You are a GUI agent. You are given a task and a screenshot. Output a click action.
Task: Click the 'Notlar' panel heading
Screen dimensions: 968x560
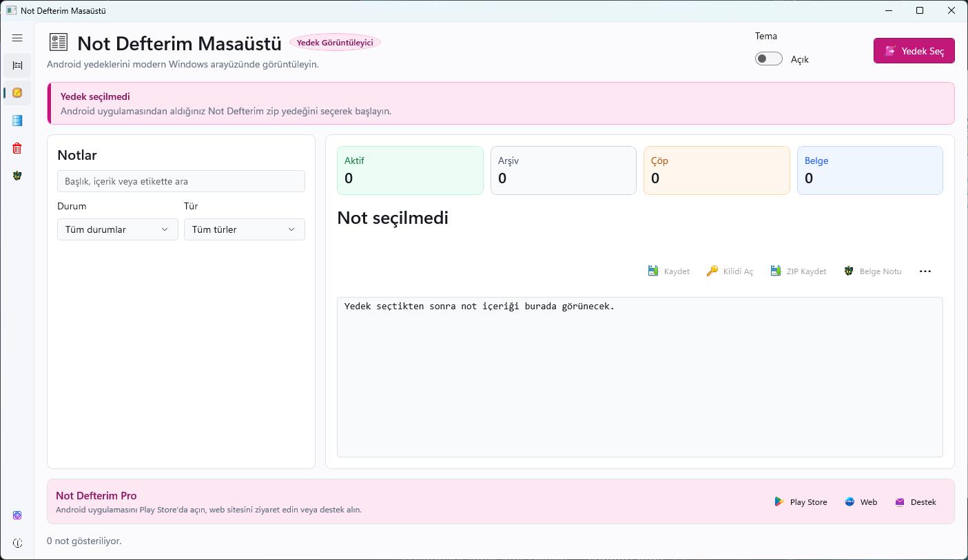77,155
